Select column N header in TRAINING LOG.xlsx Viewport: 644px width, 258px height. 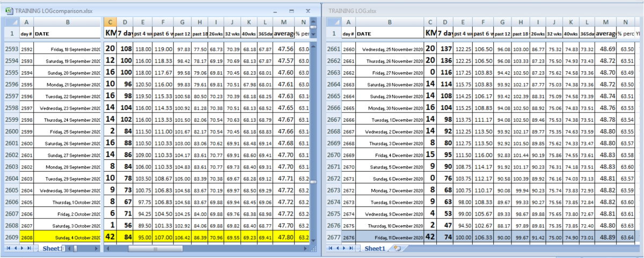pyautogui.click(x=625, y=22)
